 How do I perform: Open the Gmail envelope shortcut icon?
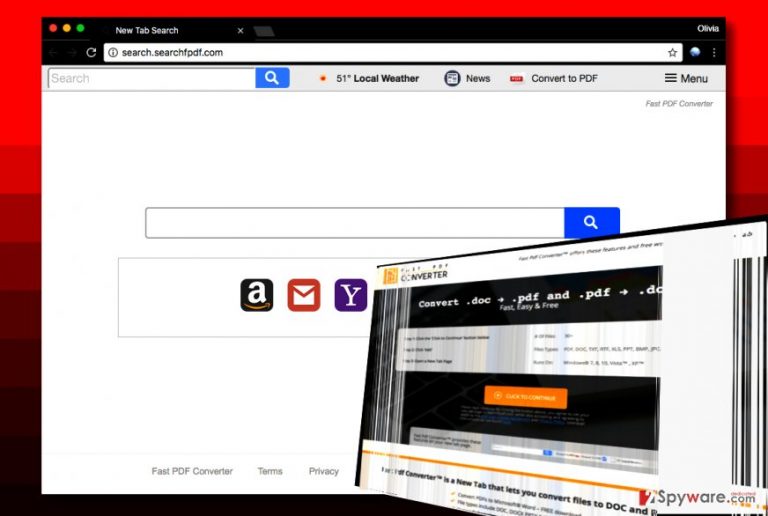[304, 295]
